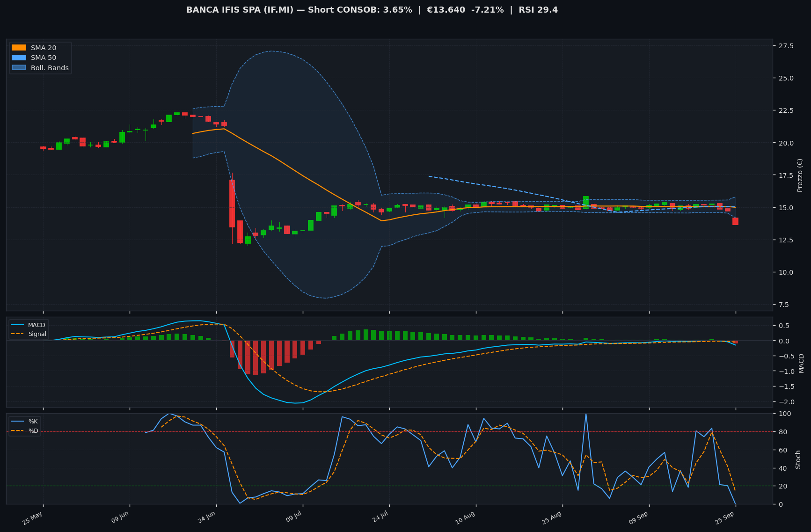Click the 80 stochastic tick label
The width and height of the screenshot is (811, 532).
point(782,432)
